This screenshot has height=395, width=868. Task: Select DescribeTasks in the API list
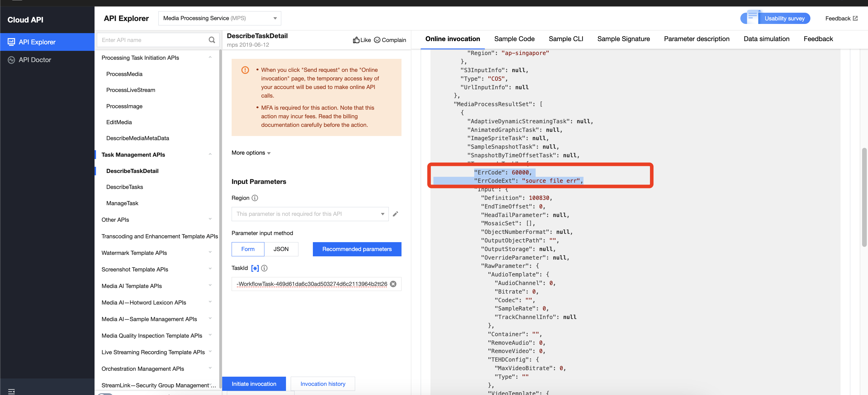point(125,187)
